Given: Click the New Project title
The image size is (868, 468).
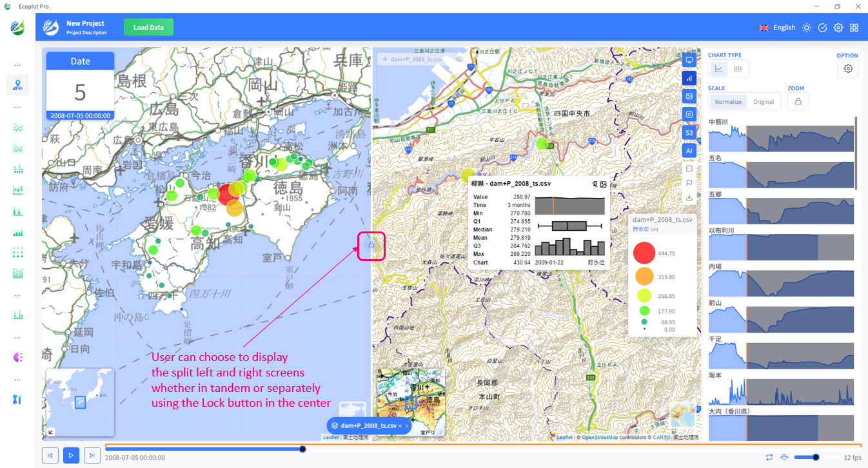Looking at the screenshot, I should click(x=86, y=23).
